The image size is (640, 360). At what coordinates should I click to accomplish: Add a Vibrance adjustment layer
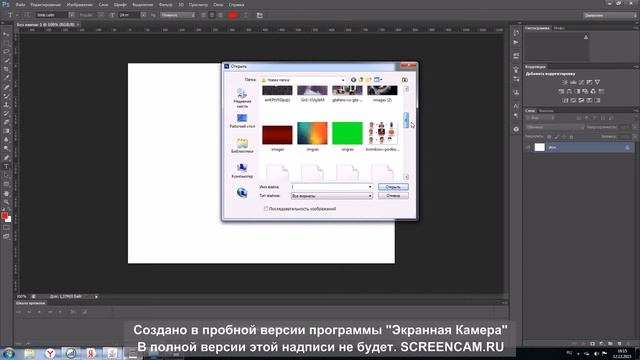(598, 82)
